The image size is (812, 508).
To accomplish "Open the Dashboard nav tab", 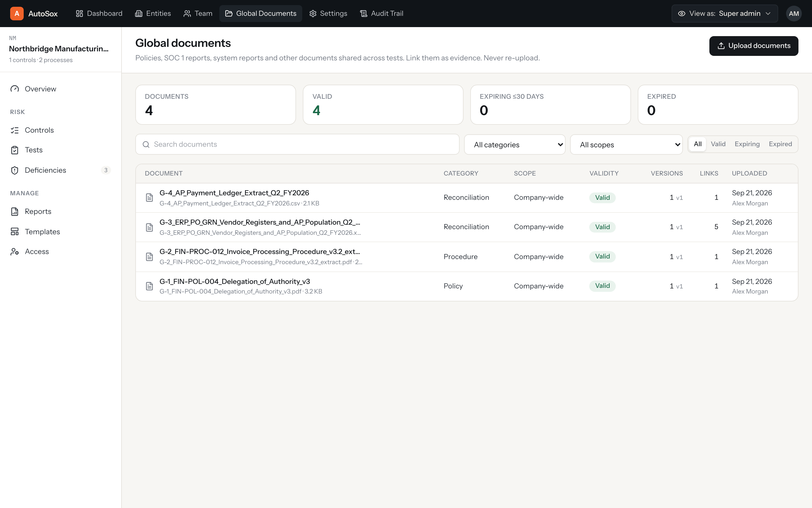I will [99, 14].
